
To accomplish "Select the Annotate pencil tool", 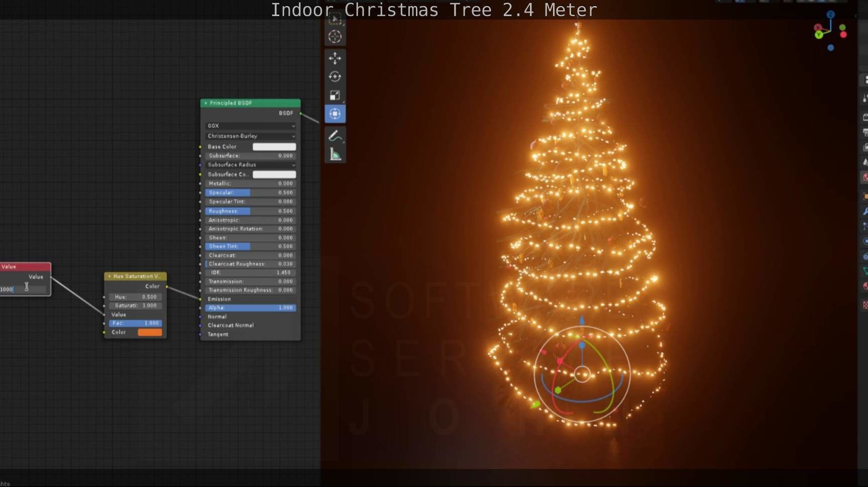I will coord(335,136).
